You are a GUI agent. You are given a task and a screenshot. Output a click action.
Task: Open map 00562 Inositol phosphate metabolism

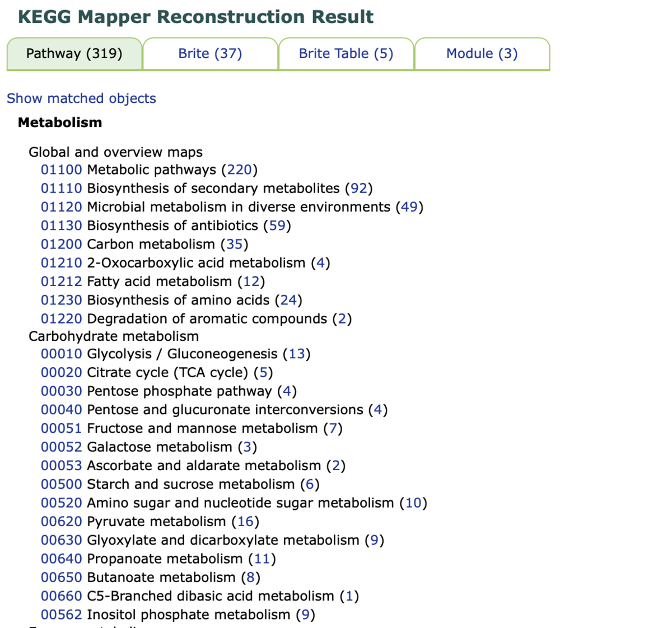62,615
